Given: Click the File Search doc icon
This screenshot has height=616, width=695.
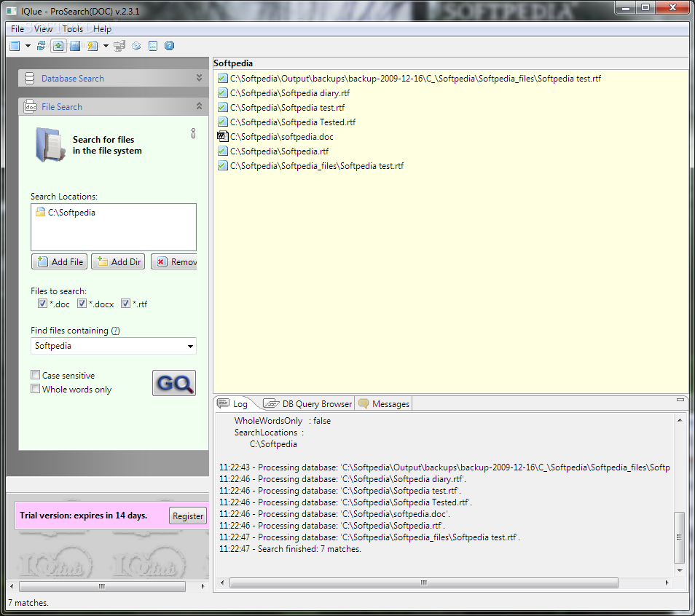Looking at the screenshot, I should [30, 107].
